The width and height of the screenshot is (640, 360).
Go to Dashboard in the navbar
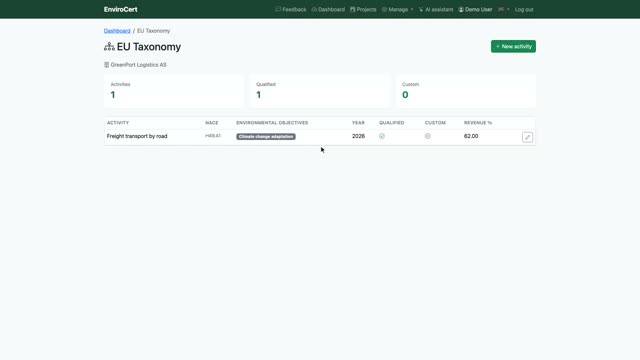pyautogui.click(x=328, y=9)
